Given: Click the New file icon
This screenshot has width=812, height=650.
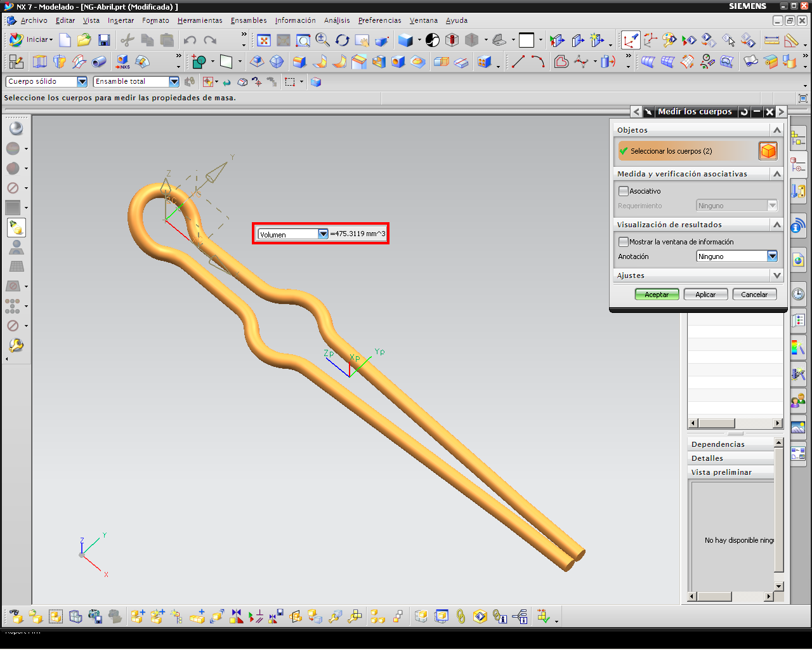Looking at the screenshot, I should [65, 40].
